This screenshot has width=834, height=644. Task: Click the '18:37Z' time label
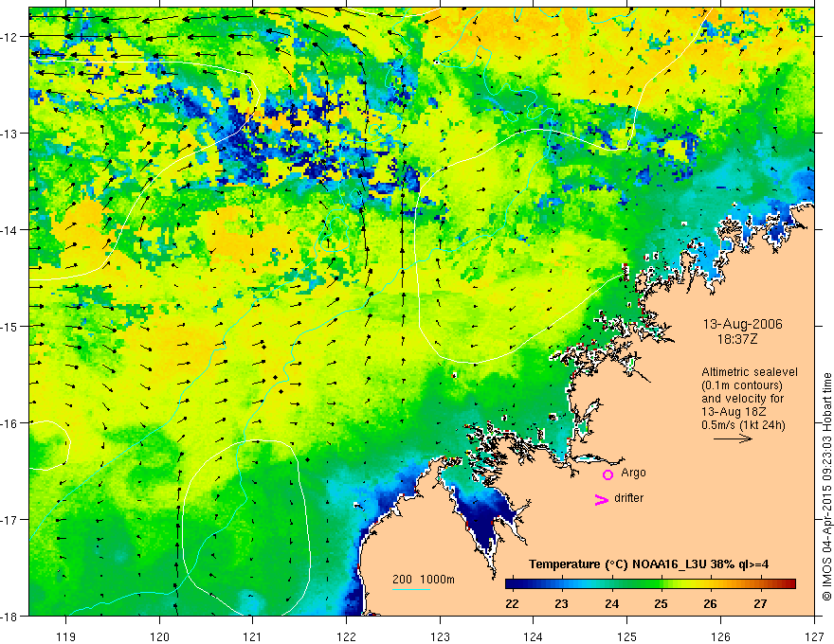coord(737,339)
